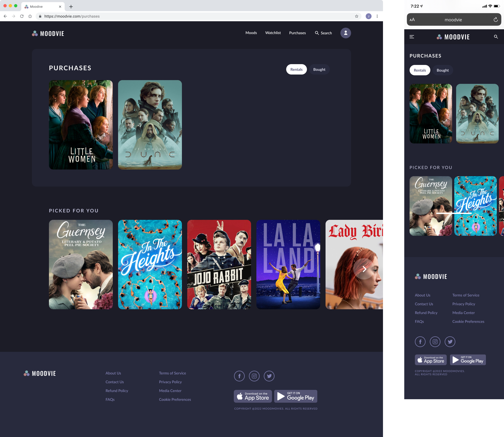504x437 pixels.
Task: Open mobile Guernsey poster
Action: (431, 206)
